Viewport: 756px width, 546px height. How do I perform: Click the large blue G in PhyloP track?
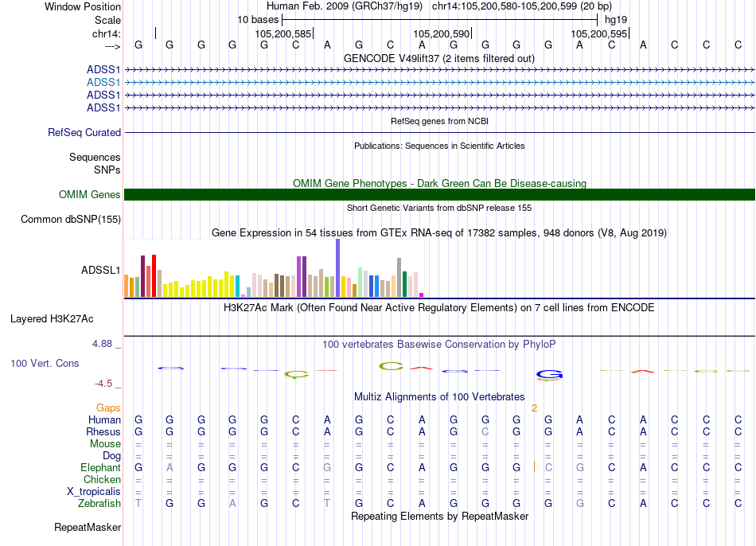pos(549,374)
